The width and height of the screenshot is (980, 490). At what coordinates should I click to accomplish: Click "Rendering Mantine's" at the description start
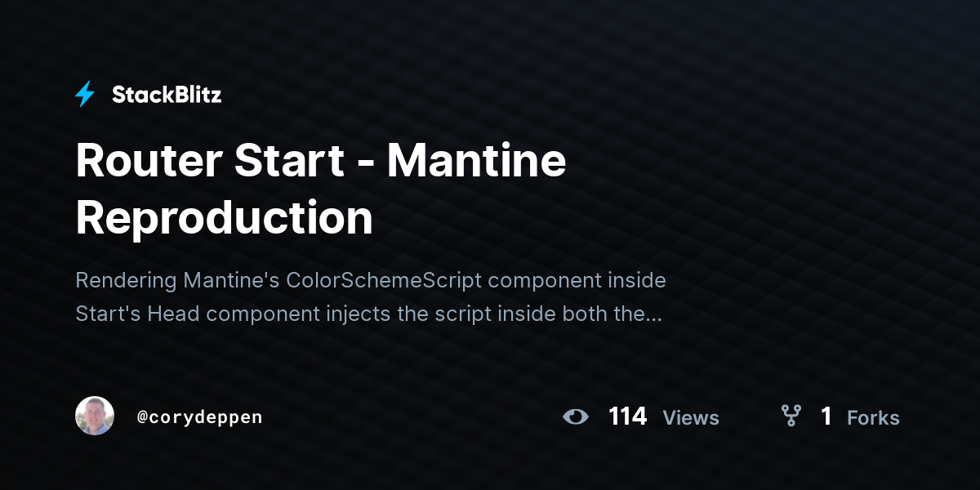[x=178, y=281]
